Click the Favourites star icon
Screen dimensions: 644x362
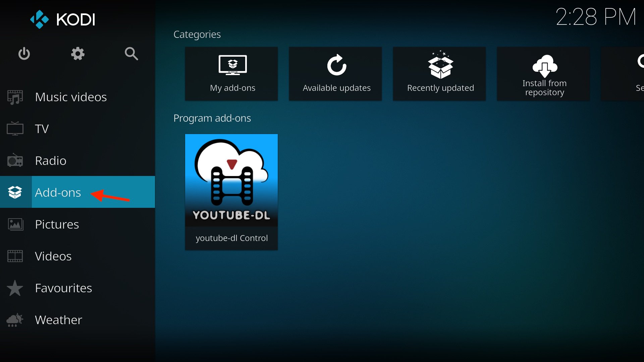pos(15,288)
